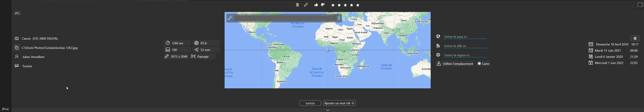This screenshot has width=644, height=112.
Task: Click Madagascar on the map
Action: pyautogui.click(x=363, y=66)
